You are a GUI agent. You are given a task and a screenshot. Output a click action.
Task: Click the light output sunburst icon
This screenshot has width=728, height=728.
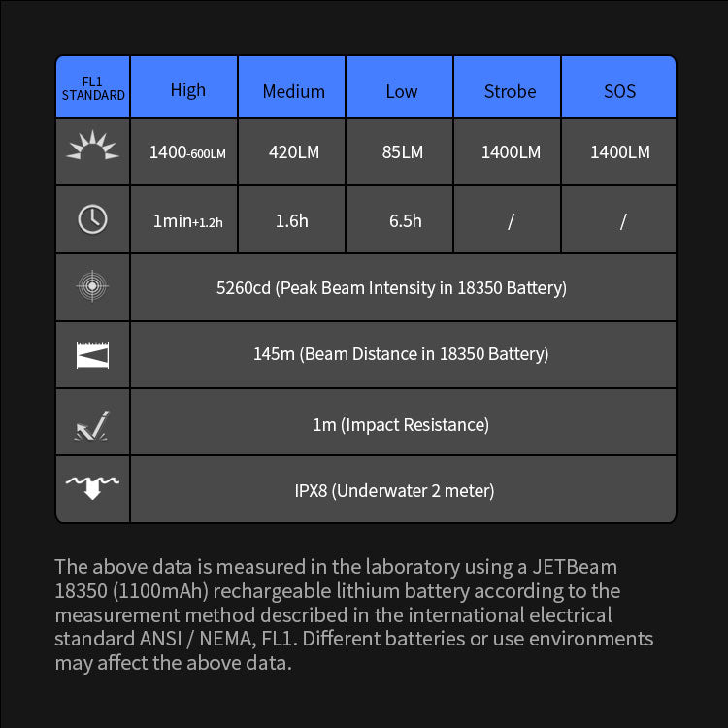93,147
